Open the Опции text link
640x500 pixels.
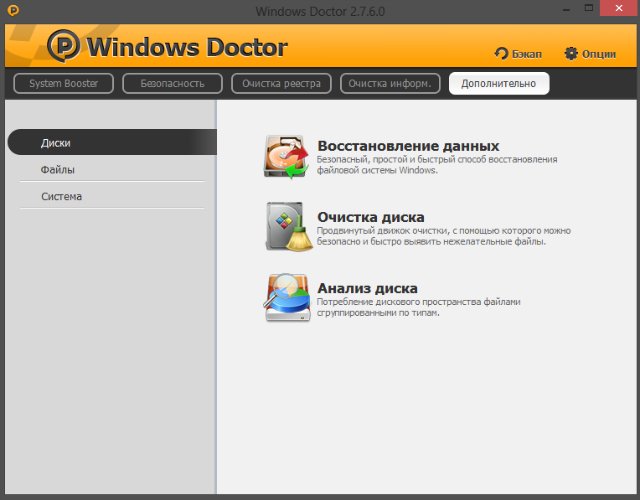coord(599,54)
